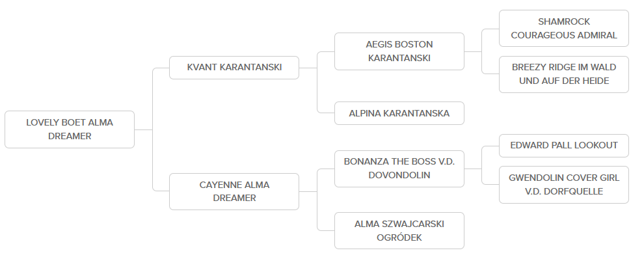The width and height of the screenshot is (644, 257).
Task: Select SHAMROCK COURAGEOUS ADMIRAL ancestor
Action: 564,29
